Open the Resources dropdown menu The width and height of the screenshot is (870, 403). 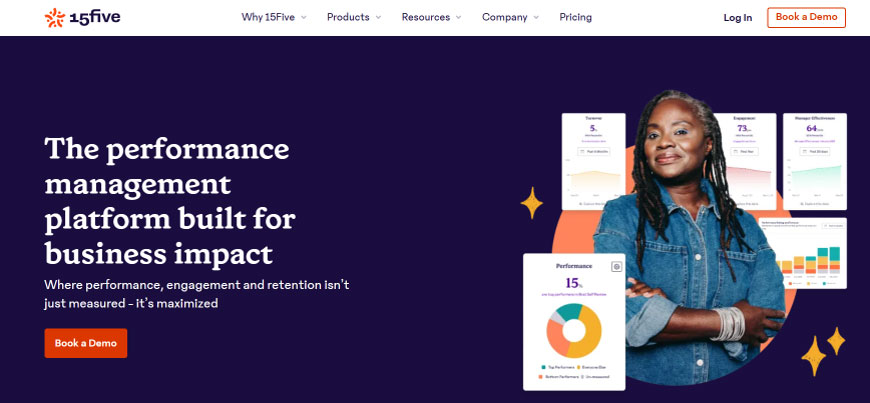point(432,17)
